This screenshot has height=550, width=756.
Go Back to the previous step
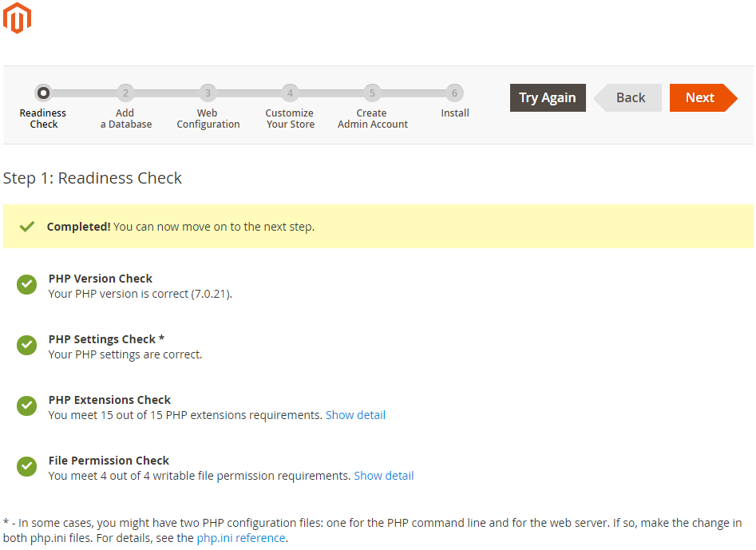point(629,97)
